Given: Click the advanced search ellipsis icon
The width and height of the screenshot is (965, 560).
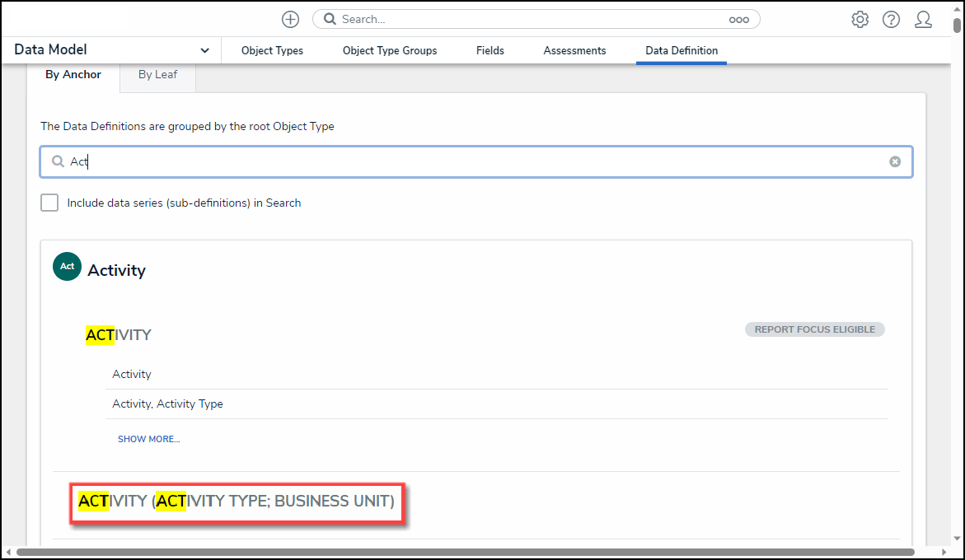Looking at the screenshot, I should pyautogui.click(x=738, y=19).
